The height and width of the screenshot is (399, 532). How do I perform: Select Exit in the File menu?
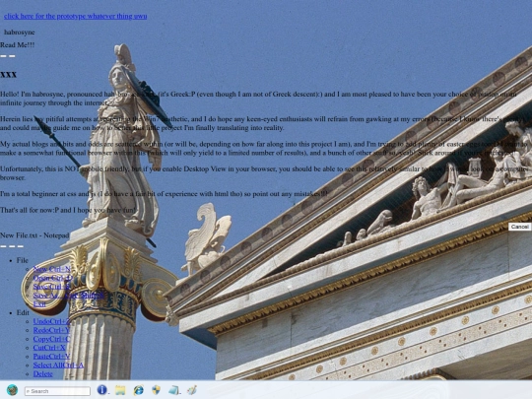39,304
